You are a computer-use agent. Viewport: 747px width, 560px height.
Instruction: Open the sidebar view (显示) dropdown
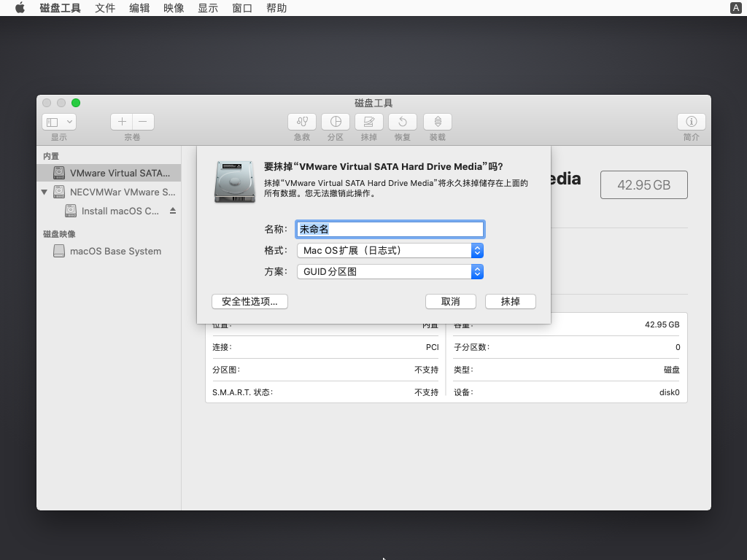[x=59, y=122]
